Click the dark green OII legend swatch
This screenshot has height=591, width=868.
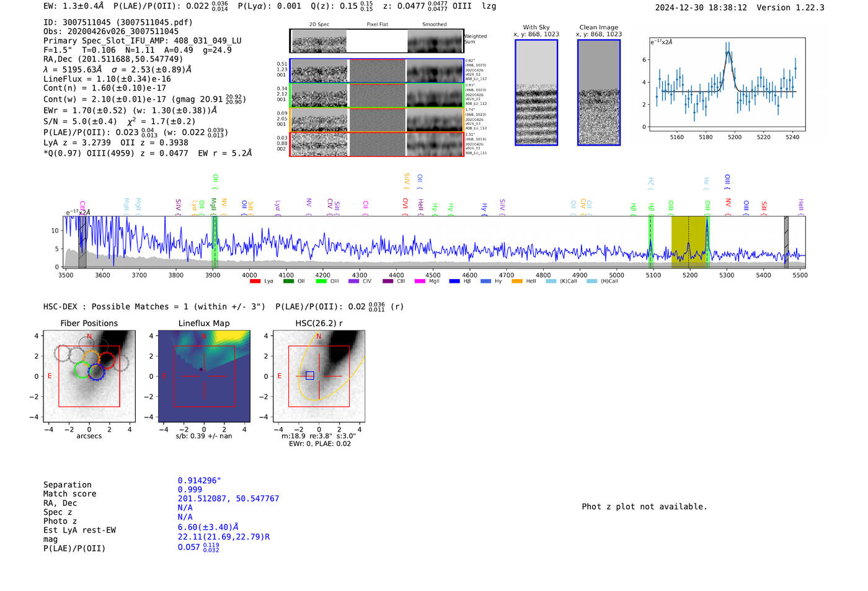coord(288,282)
